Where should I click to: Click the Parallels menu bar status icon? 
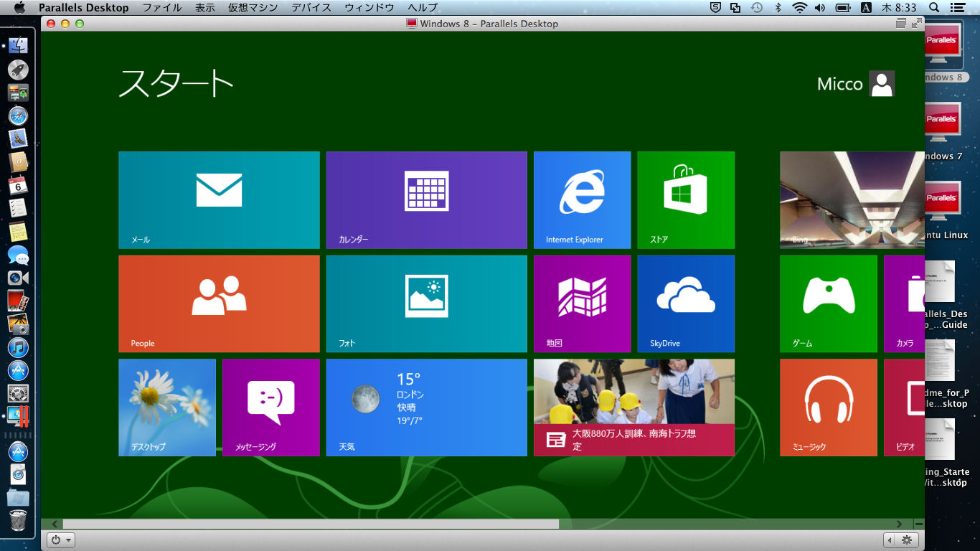pyautogui.click(x=735, y=7)
